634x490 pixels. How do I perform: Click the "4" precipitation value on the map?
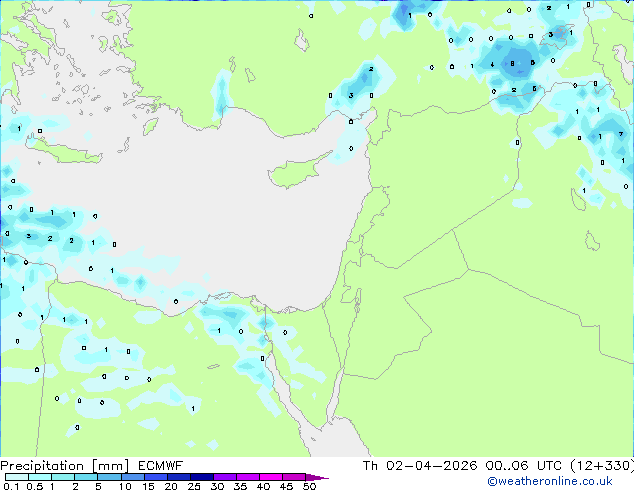[492, 65]
